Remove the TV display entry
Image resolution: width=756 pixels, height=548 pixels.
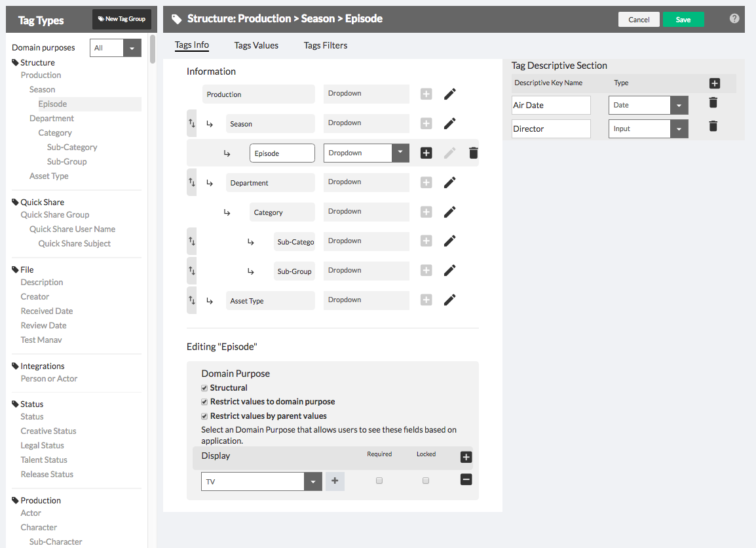coord(466,480)
